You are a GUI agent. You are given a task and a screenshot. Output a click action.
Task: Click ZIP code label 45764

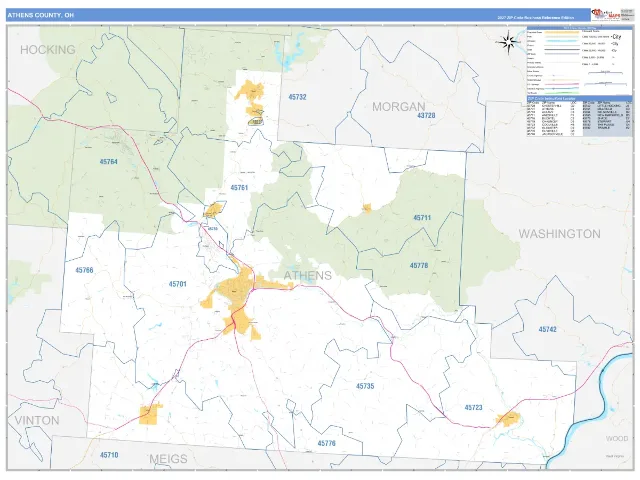coord(109,162)
